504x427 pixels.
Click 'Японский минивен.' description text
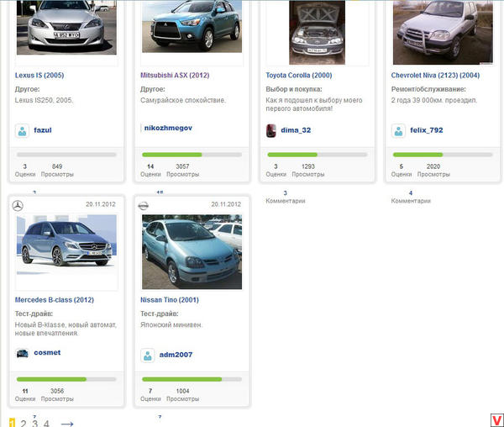(171, 325)
